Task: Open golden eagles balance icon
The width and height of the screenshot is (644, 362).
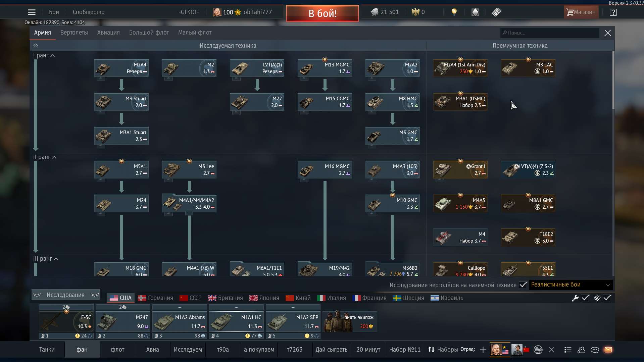Action: pos(415,12)
